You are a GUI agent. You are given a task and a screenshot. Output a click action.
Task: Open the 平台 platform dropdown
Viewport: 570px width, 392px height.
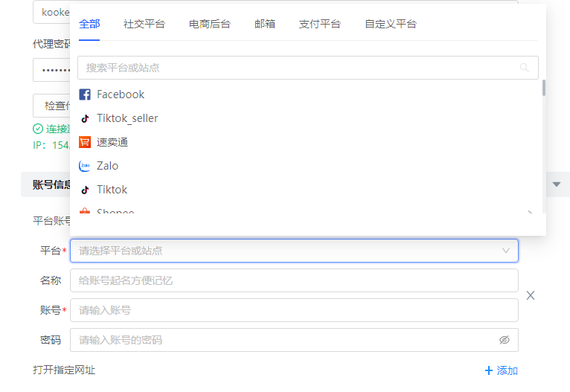pos(294,251)
